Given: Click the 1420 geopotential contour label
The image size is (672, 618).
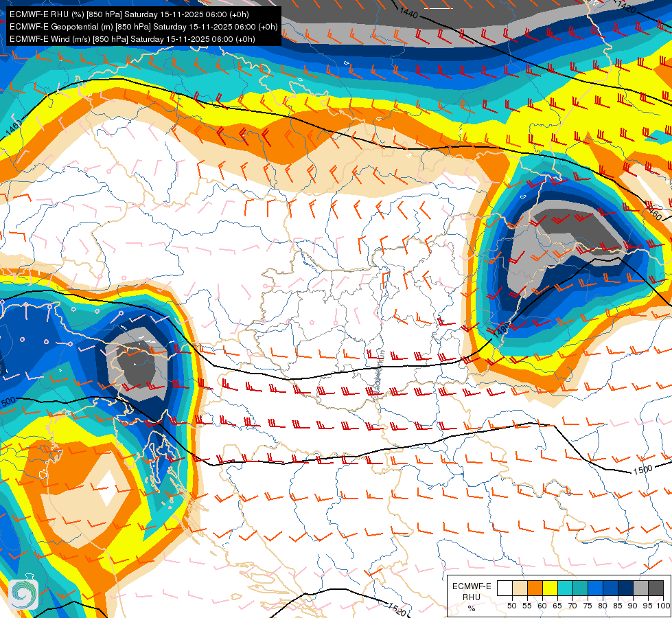Looking at the screenshot, I should 627,7.
